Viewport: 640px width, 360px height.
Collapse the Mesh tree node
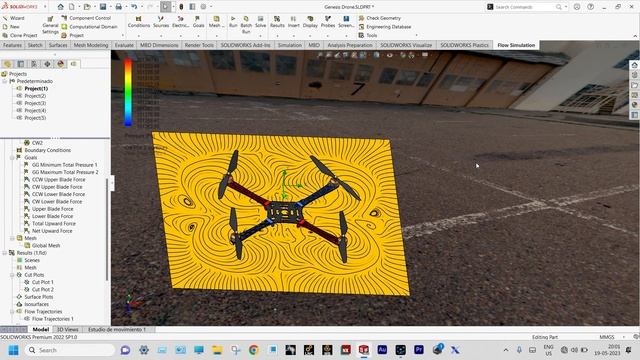[12, 238]
